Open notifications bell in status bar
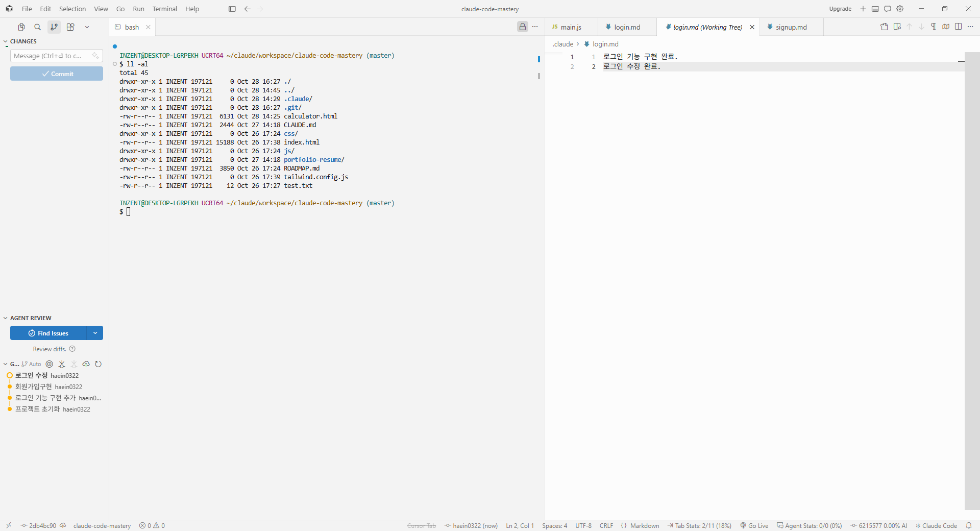This screenshot has width=980, height=531. pos(969,525)
